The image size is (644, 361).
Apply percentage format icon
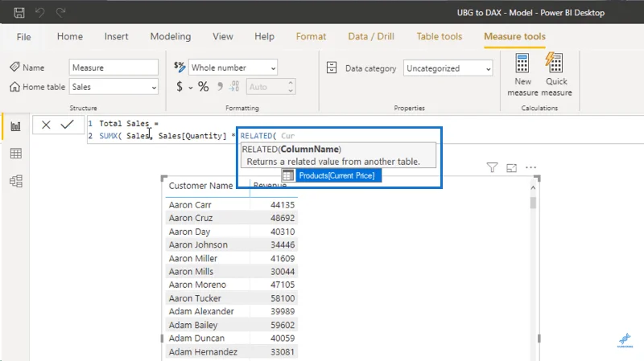204,87
